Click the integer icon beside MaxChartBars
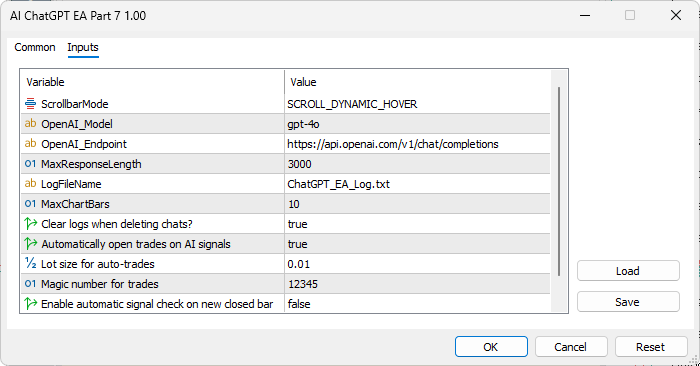This screenshot has width=700, height=366. tap(30, 204)
